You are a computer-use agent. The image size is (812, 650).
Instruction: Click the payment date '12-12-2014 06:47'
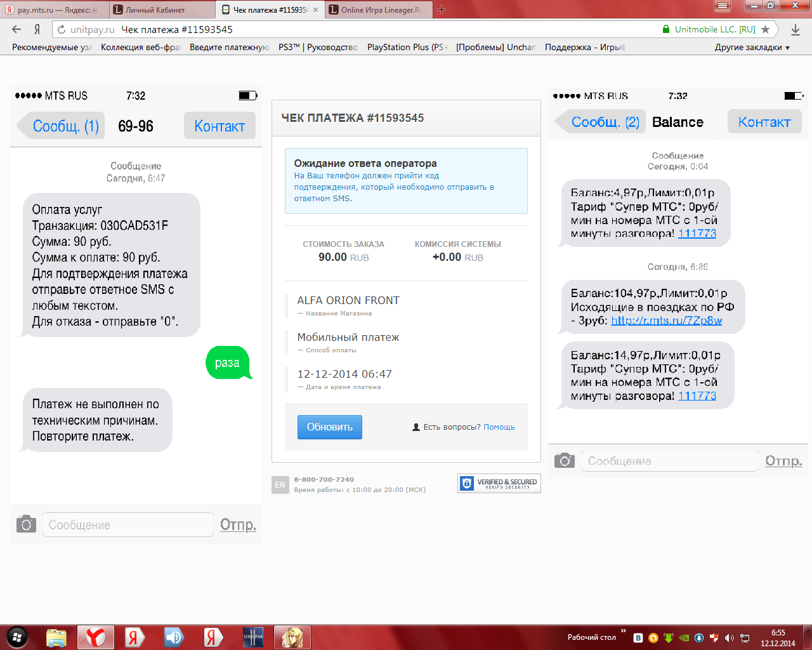tap(344, 374)
